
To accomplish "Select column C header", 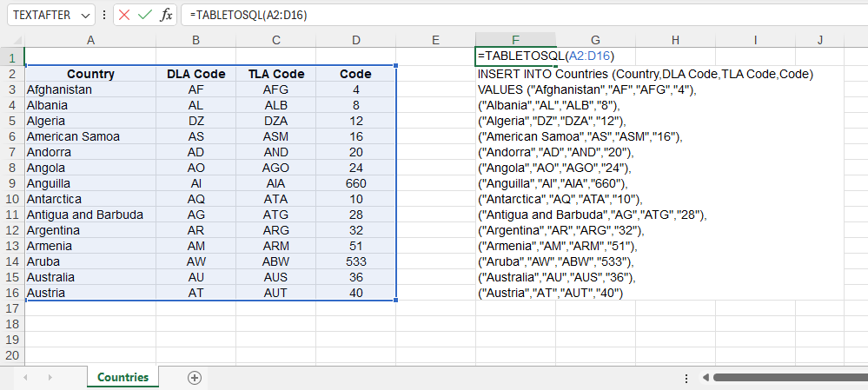I will point(276,40).
